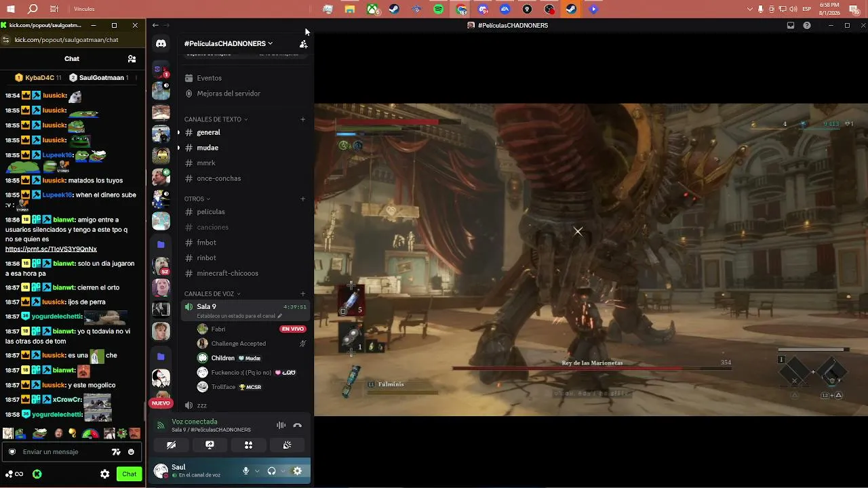The image size is (868, 488).
Task: Mute Saul's microphone in Discord
Action: coord(245,471)
